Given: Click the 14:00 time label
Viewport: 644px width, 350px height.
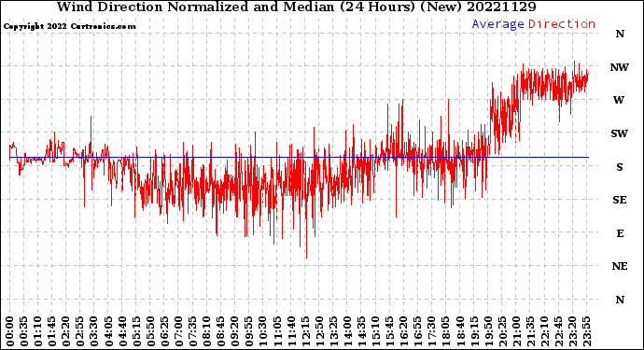Looking at the screenshot, I should pyautogui.click(x=347, y=331).
